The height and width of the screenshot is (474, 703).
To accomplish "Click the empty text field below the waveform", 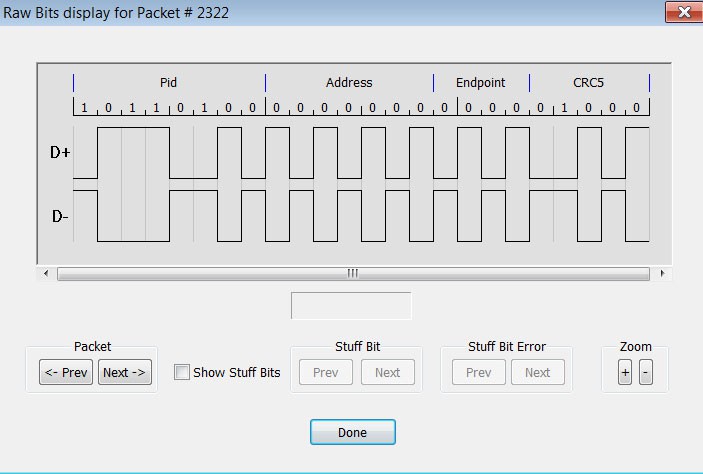I will 351,306.
